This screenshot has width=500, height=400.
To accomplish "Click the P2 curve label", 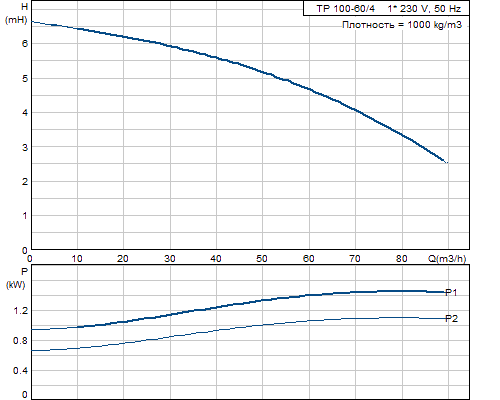I will point(452,319).
